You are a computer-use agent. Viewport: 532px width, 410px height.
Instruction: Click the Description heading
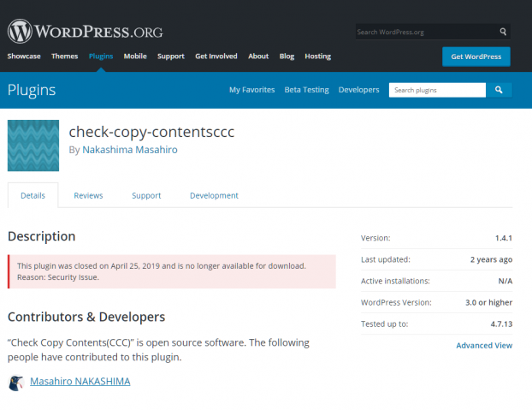[x=41, y=236]
